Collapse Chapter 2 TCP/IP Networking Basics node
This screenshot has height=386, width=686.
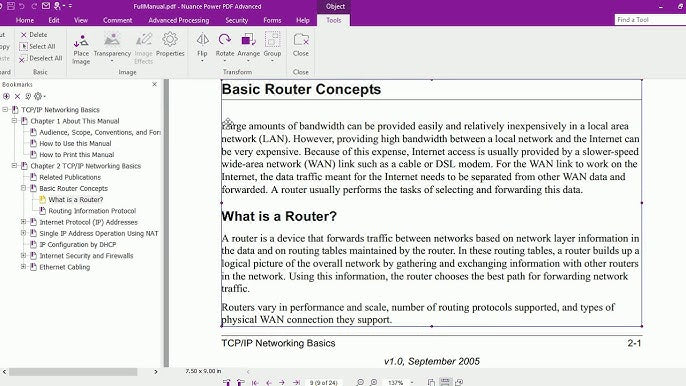14,166
